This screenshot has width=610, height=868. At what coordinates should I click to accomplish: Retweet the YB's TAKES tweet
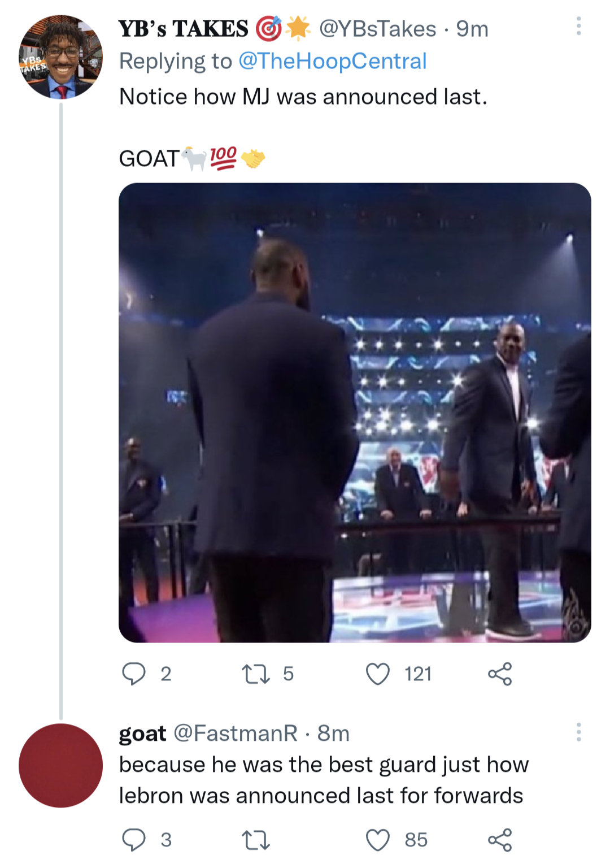(x=256, y=674)
